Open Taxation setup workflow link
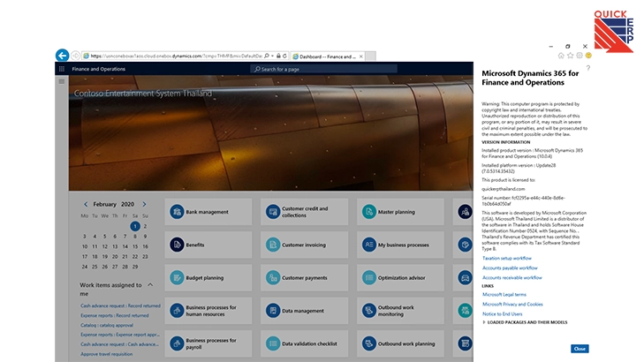 point(507,258)
